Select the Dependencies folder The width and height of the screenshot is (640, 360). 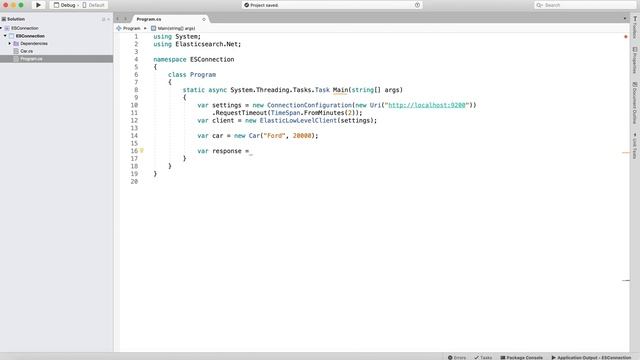[x=34, y=43]
